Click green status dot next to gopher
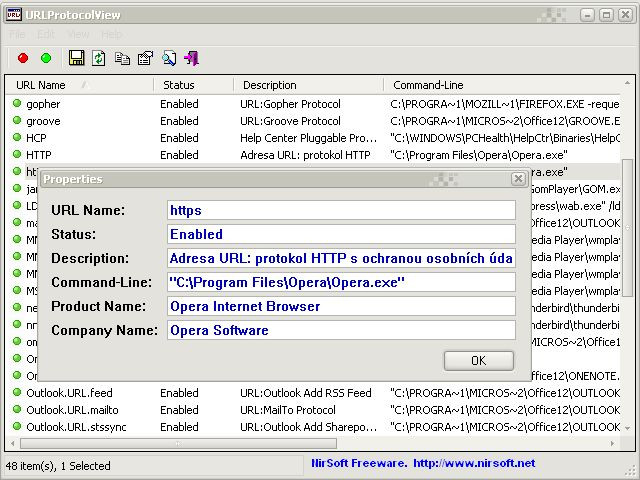Screen dimensions: 640x480 click(17, 103)
